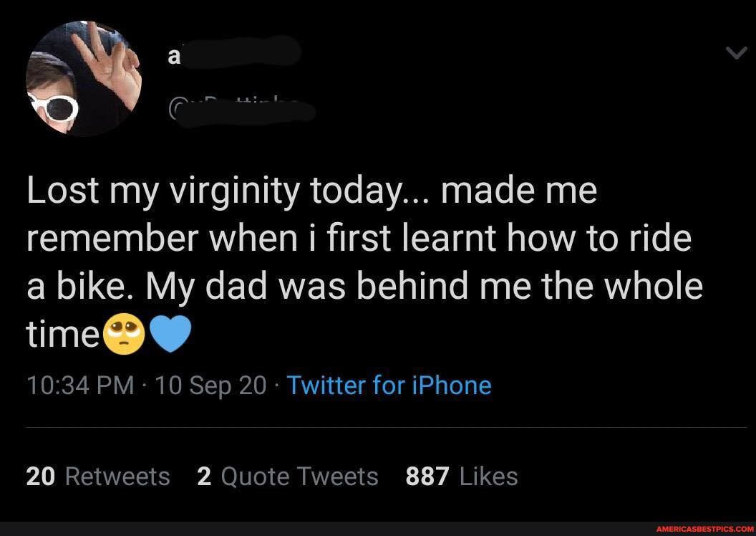The width and height of the screenshot is (756, 536).
Task: Click the redacted username handle
Action: [x=242, y=110]
